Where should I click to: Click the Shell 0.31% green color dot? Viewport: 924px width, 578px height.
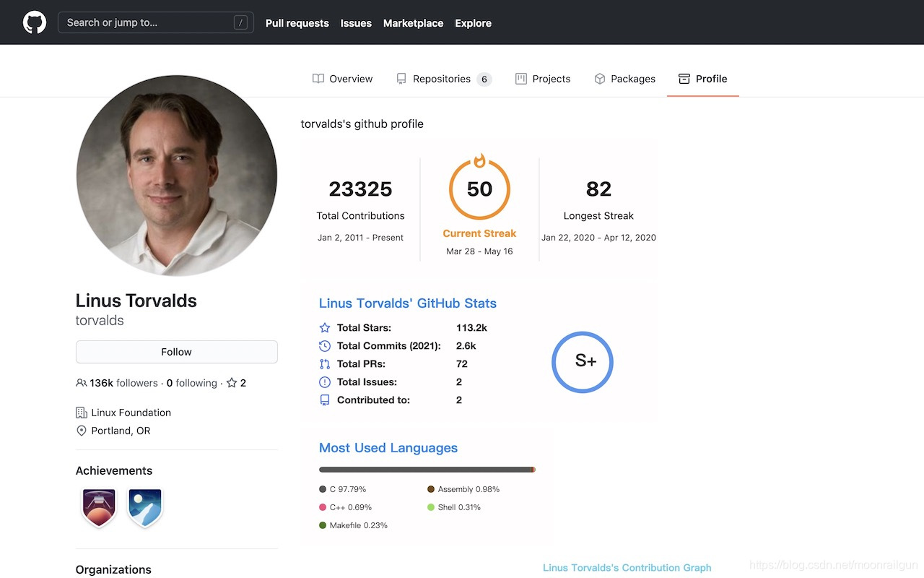pyautogui.click(x=431, y=507)
